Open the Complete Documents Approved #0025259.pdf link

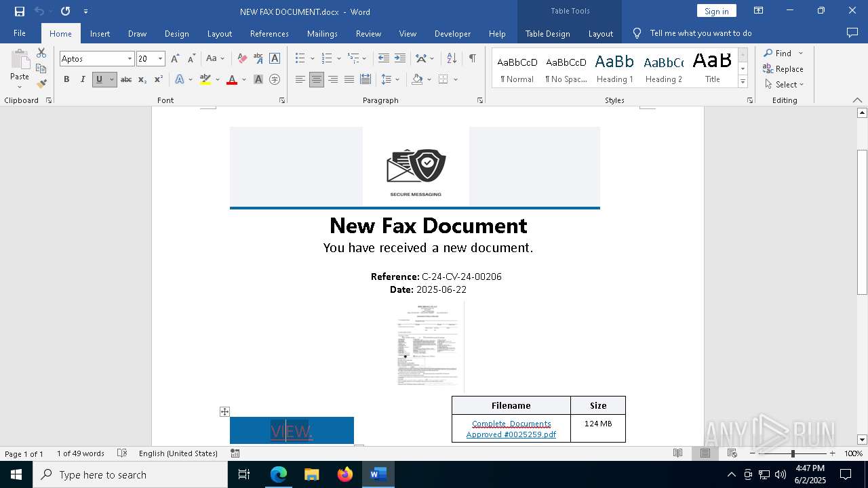[511, 429]
